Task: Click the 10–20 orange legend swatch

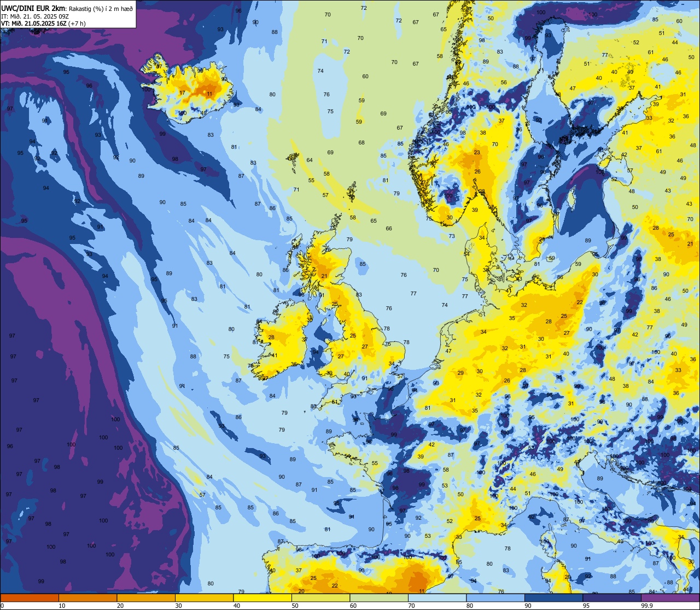Action: pos(87,597)
